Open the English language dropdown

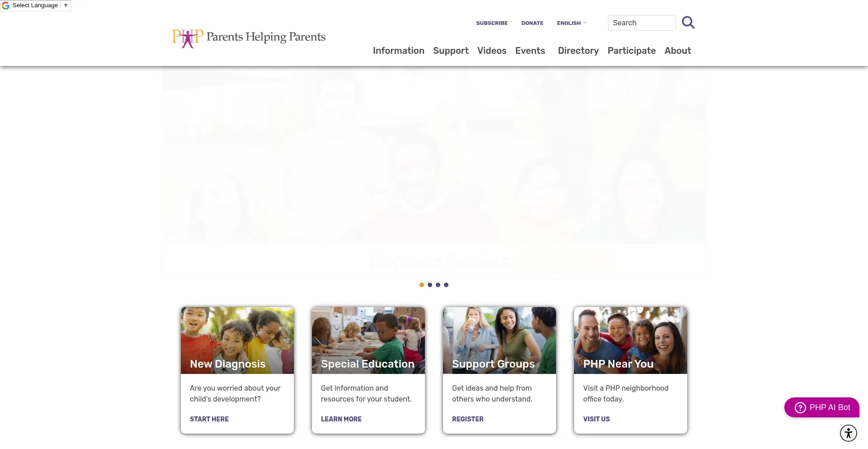571,23
